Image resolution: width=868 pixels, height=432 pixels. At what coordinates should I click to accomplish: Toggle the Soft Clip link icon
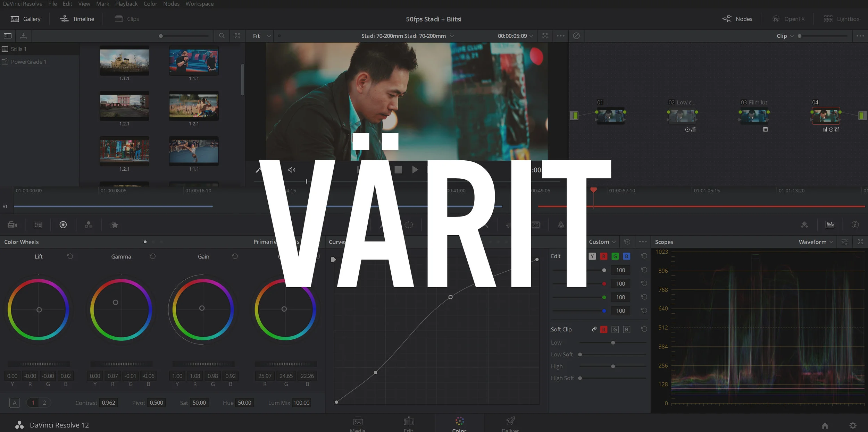(x=594, y=329)
